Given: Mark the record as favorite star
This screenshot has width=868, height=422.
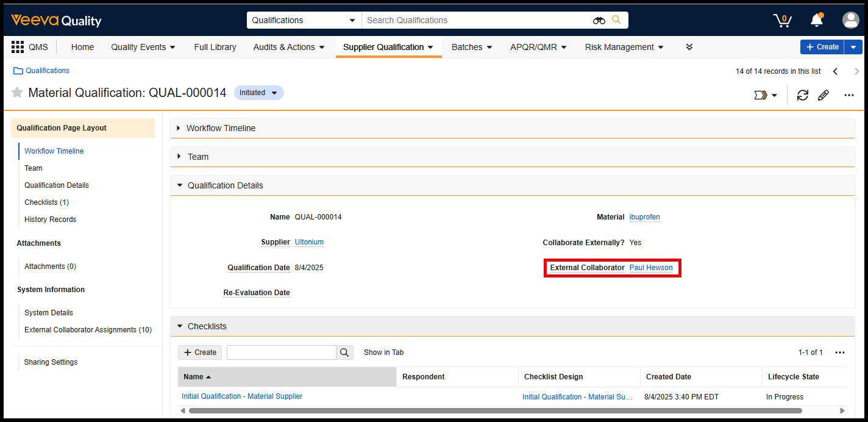Looking at the screenshot, I should (x=18, y=93).
